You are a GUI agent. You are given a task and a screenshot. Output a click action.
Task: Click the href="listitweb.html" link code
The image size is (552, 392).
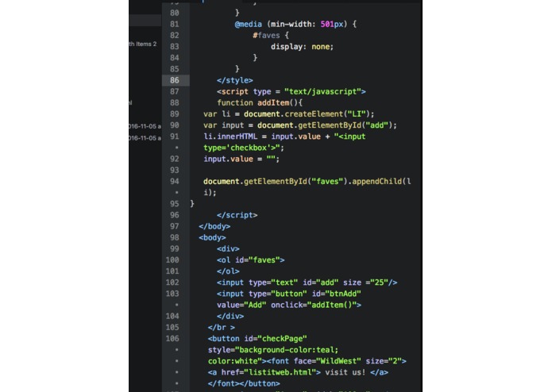tap(271, 372)
